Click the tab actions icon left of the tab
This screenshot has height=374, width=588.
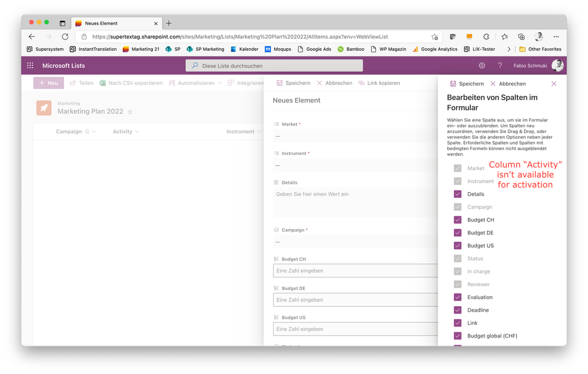tap(62, 23)
